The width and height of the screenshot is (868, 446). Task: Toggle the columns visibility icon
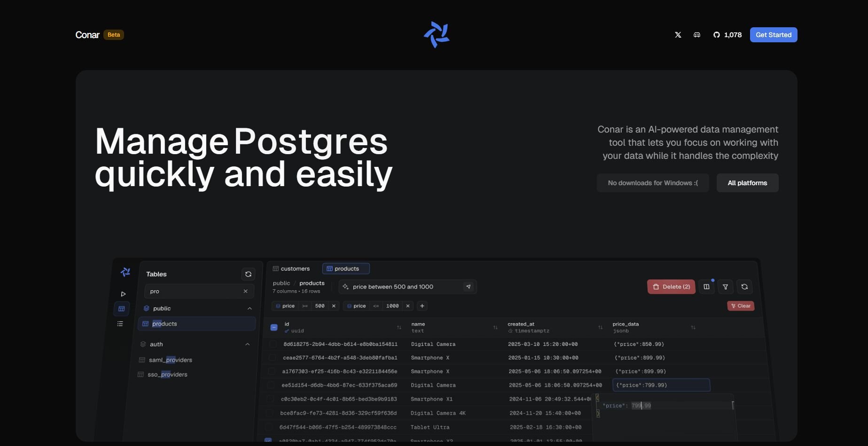tap(706, 287)
